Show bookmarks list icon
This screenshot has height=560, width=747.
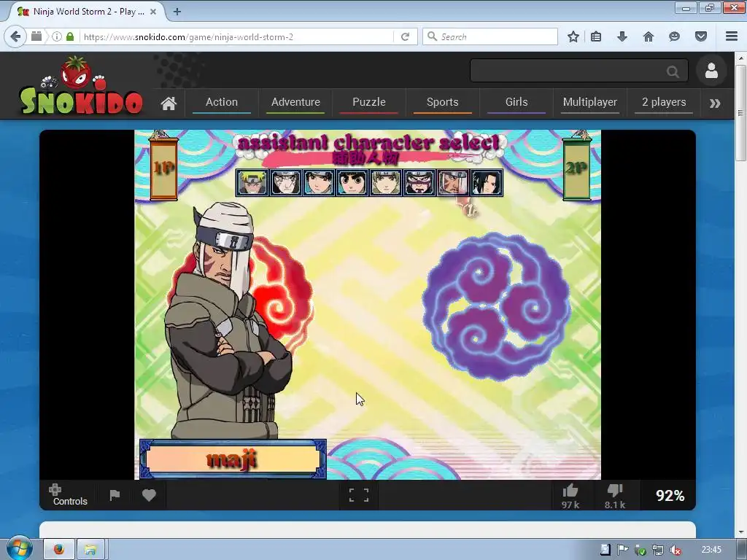596,36
